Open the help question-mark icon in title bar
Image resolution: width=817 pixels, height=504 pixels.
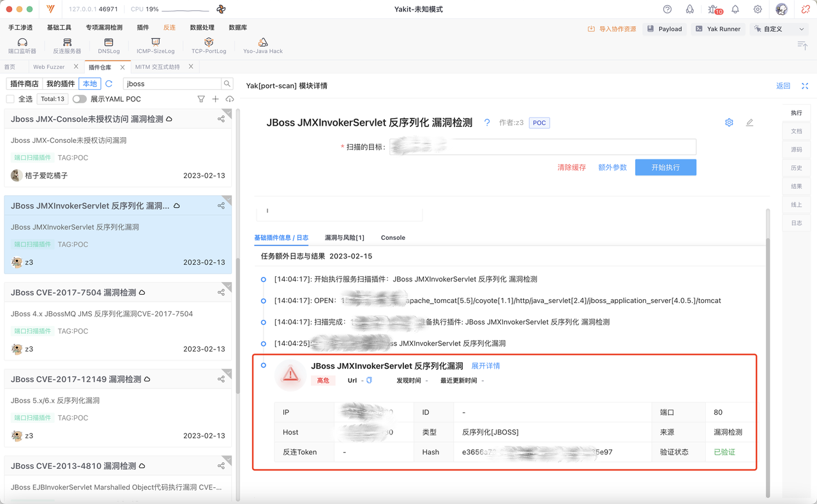click(668, 10)
